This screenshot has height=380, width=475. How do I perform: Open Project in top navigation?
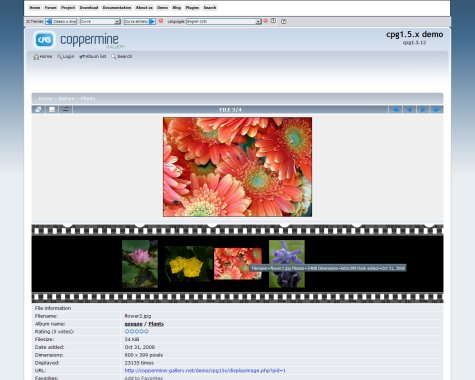pyautogui.click(x=68, y=8)
